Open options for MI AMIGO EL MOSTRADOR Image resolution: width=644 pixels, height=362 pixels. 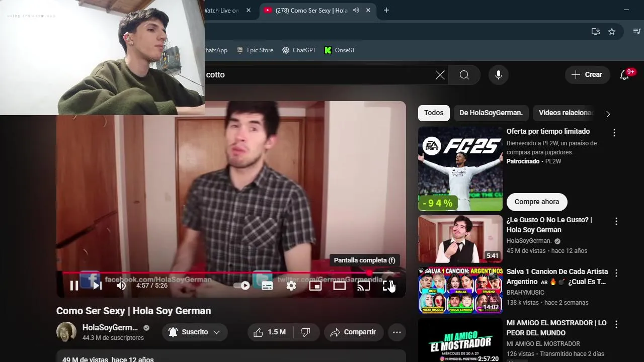click(x=616, y=324)
